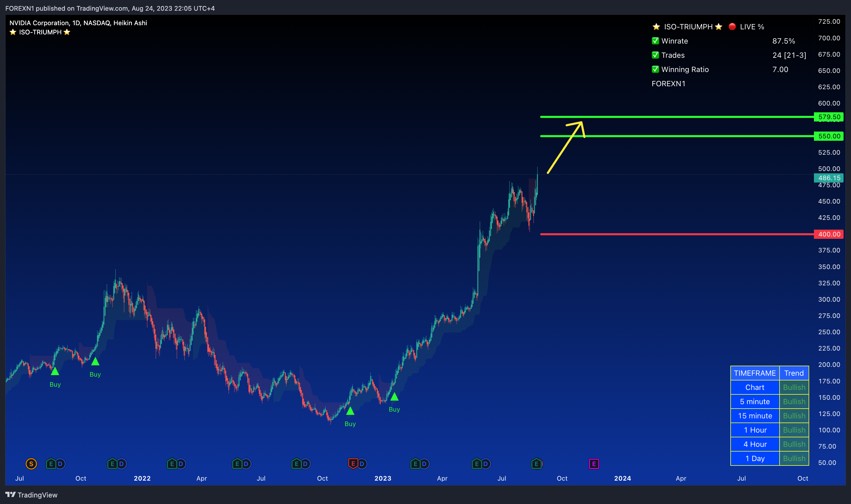
Task: Click the 550.00 green price label
Action: [828, 136]
